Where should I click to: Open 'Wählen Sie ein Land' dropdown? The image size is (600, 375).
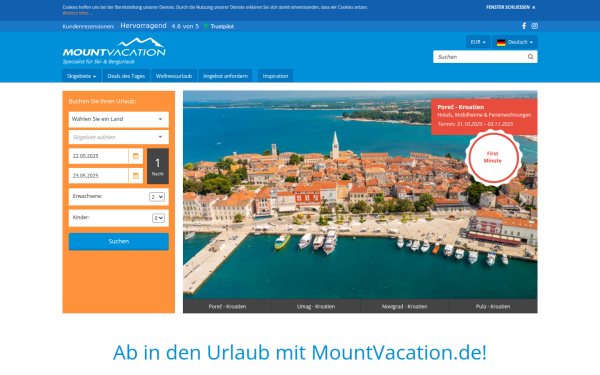tap(119, 119)
